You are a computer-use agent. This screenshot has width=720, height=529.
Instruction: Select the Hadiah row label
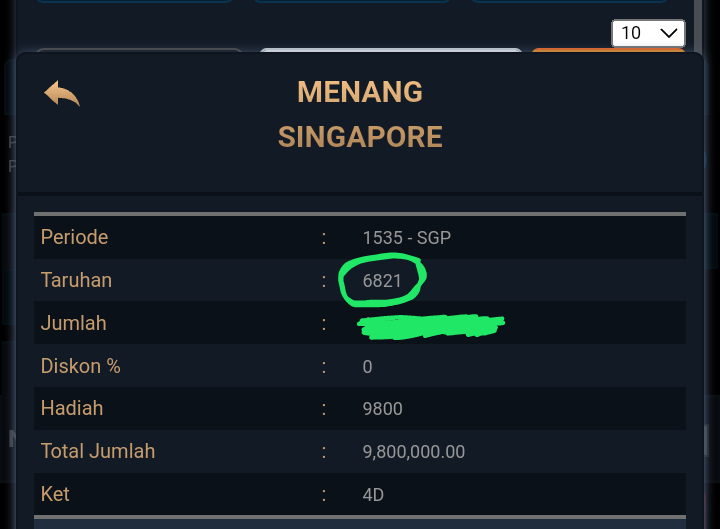click(72, 408)
